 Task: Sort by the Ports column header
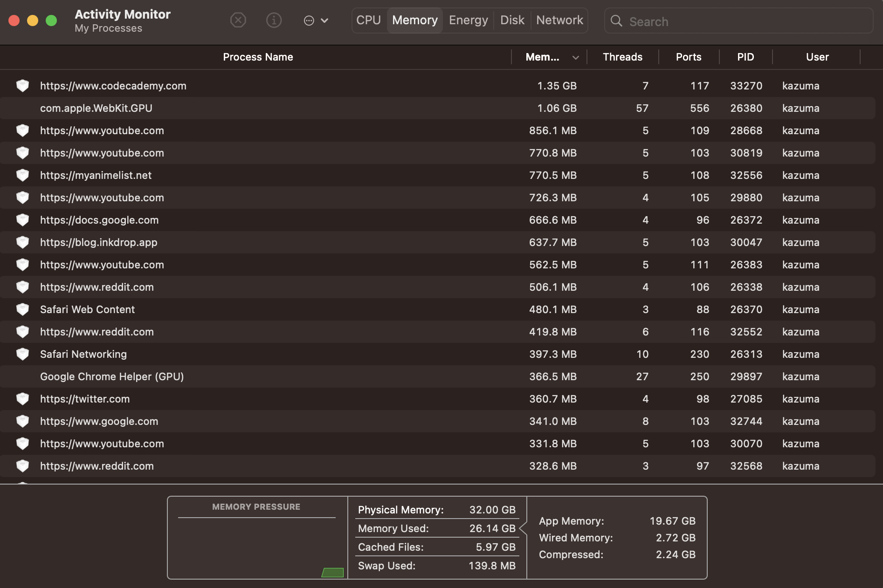click(689, 57)
